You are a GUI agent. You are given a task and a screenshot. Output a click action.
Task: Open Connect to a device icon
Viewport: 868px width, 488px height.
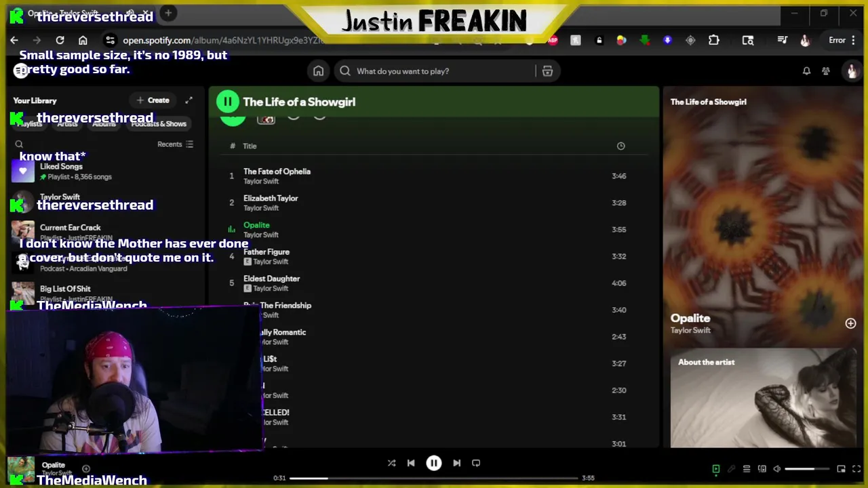coord(762,469)
